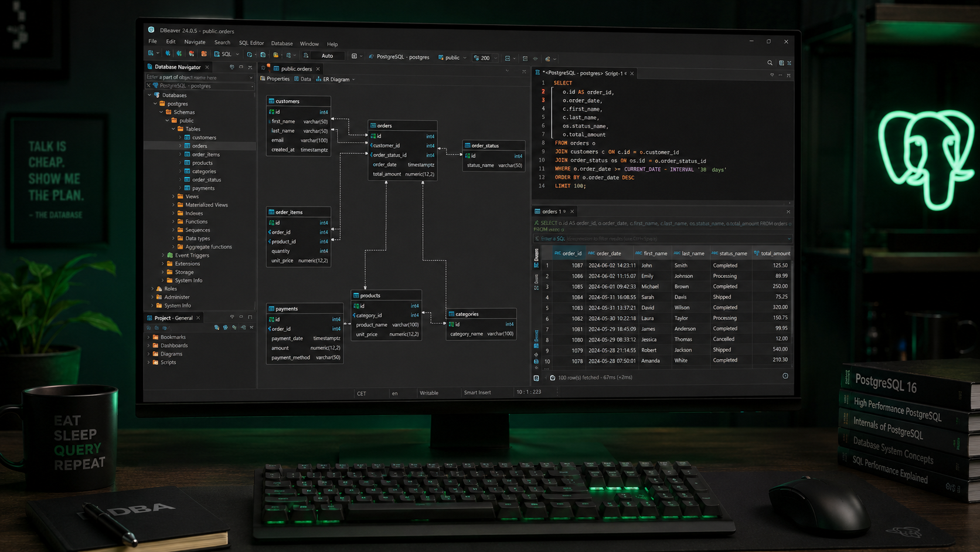Screen dimensions: 980x552
Task: Sort by the total_amount column header
Action: point(772,253)
